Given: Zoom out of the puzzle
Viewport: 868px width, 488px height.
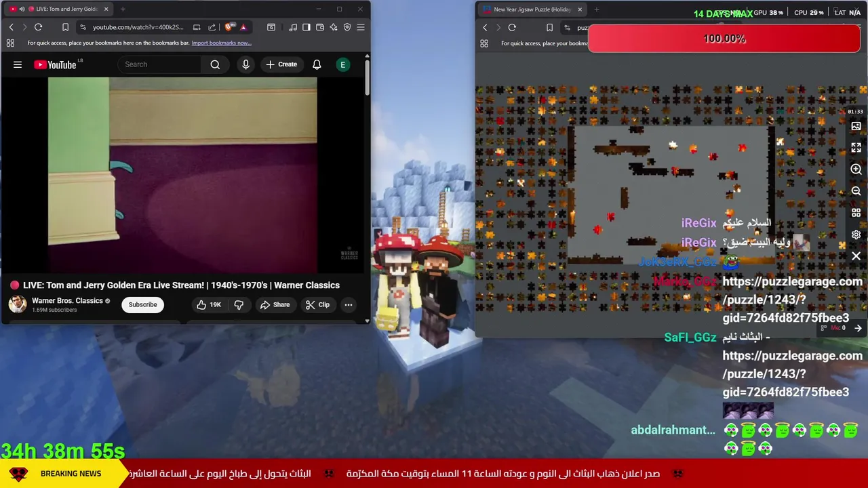Looking at the screenshot, I should coord(856,191).
